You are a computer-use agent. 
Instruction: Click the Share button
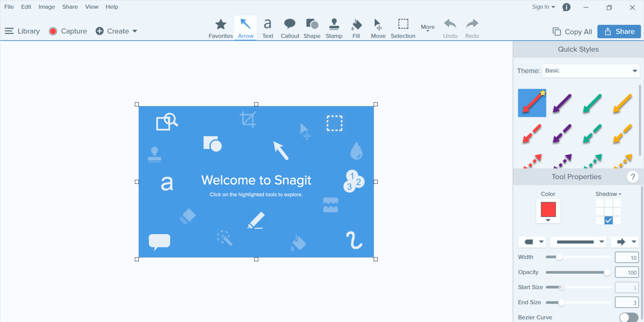pos(619,32)
